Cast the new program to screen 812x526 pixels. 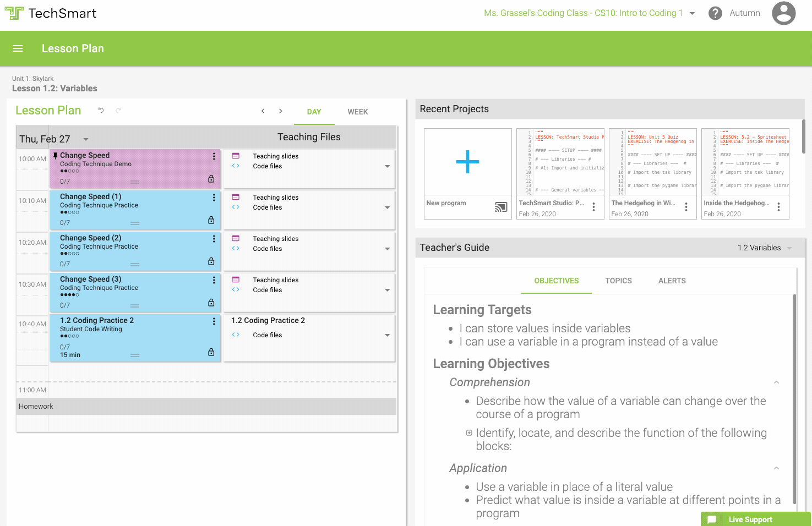pyautogui.click(x=501, y=207)
